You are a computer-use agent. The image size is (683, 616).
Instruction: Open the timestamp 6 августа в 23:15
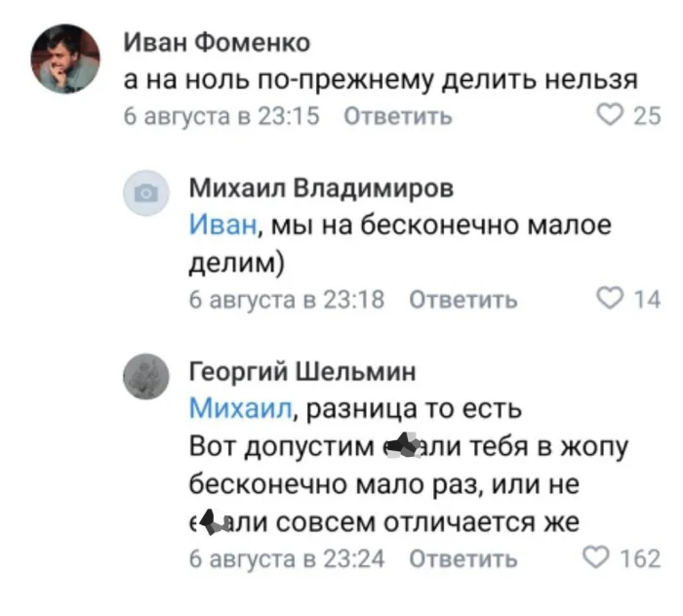[x=222, y=116]
